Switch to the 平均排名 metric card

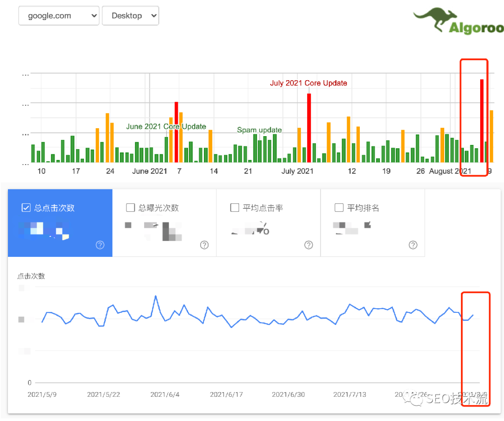[372, 223]
